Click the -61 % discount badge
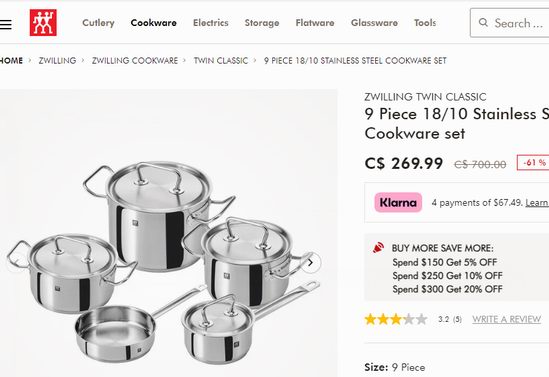The image size is (549, 377). coord(533,163)
